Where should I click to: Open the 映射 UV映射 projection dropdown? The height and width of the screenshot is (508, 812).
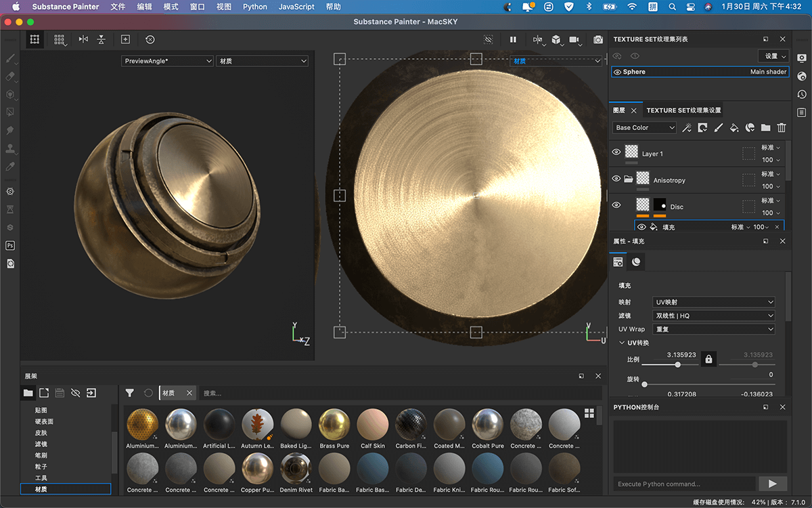714,302
